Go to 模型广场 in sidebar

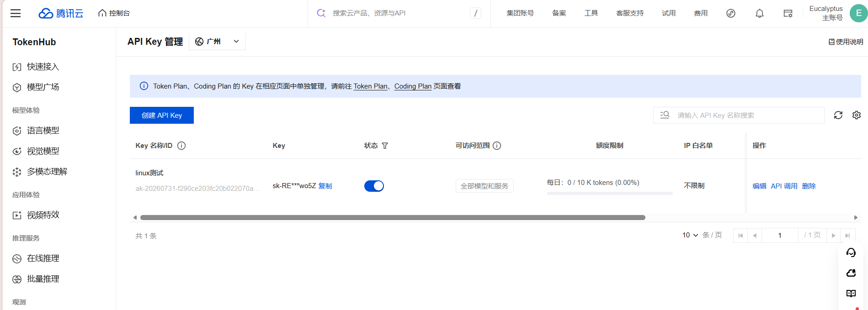43,87
